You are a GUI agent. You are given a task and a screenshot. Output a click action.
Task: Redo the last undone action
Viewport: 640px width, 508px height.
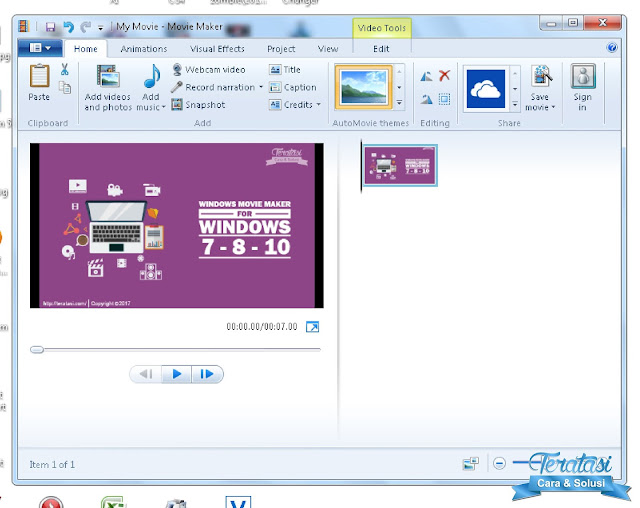tap(85, 27)
